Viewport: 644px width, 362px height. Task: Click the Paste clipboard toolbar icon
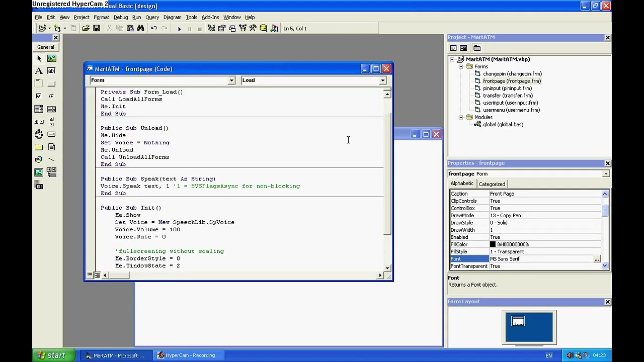click(x=130, y=29)
